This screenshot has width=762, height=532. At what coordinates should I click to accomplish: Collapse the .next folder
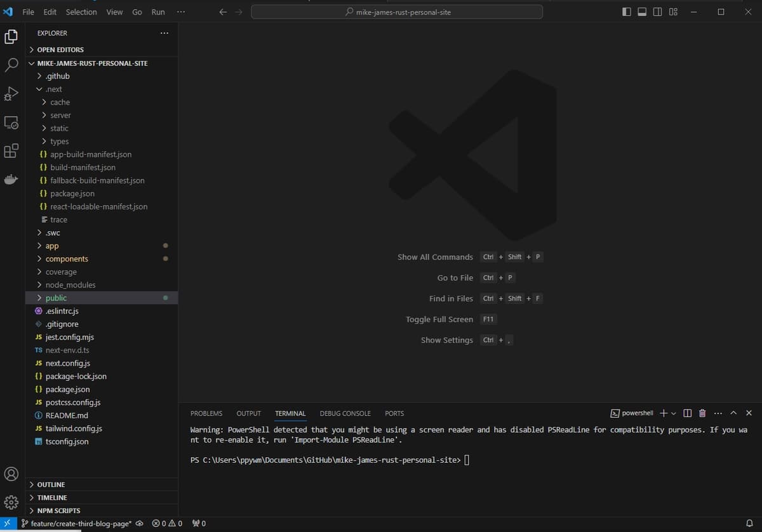click(x=102, y=90)
